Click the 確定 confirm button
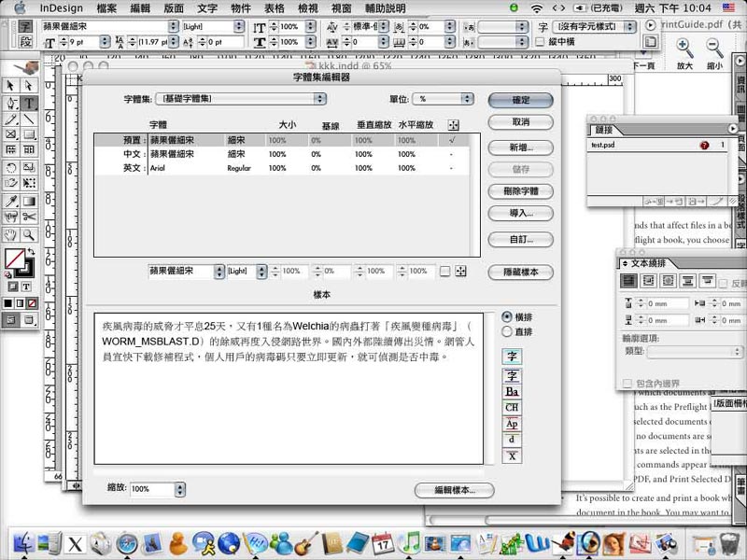747x560 pixels. 520,100
